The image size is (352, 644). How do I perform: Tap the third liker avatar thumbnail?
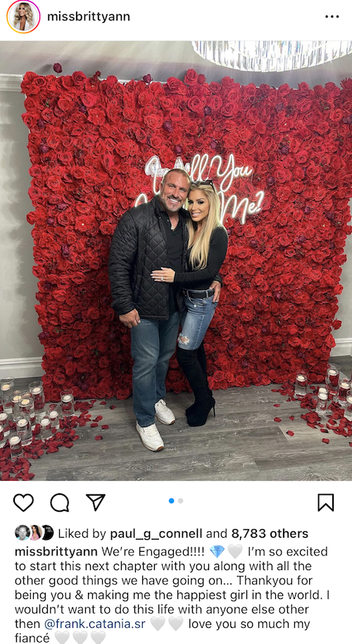point(47,533)
